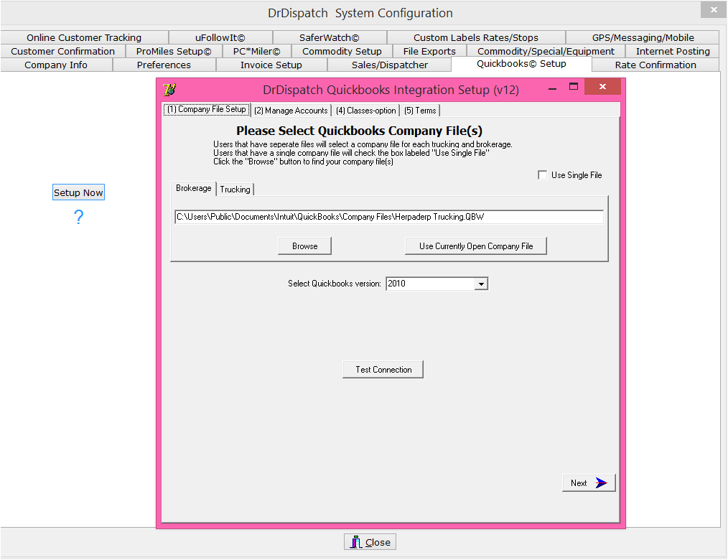Open the (4) Classes-option tab
The image size is (728, 560).
click(366, 111)
